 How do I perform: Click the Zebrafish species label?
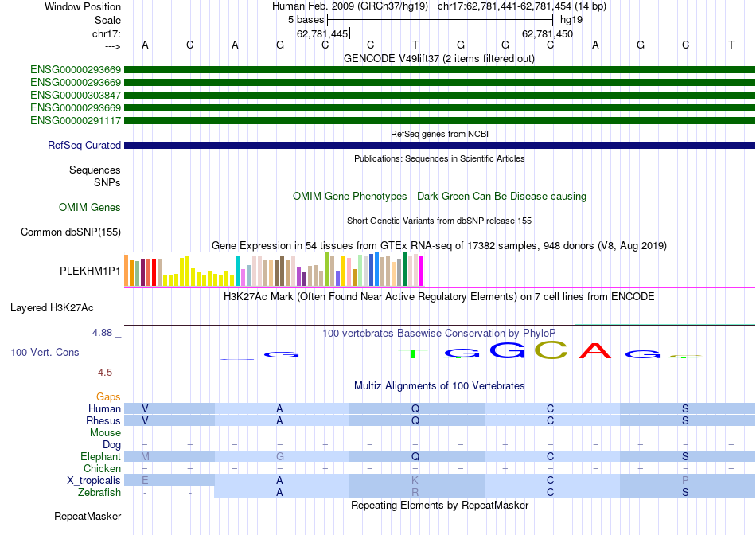pos(99,493)
